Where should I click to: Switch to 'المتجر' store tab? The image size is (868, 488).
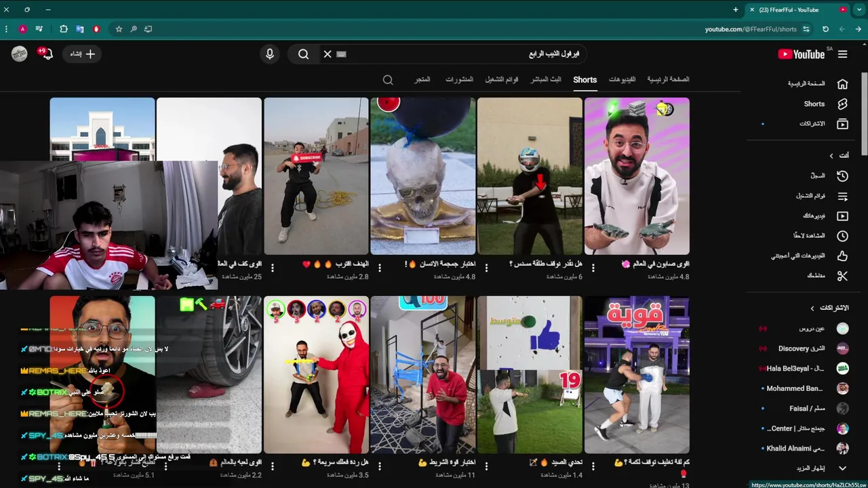click(422, 80)
